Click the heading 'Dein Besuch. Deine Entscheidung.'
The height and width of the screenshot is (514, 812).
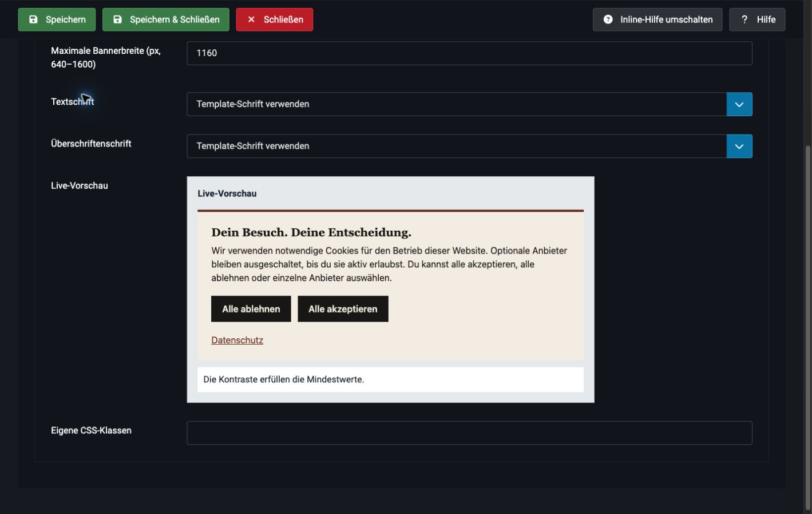tap(311, 232)
